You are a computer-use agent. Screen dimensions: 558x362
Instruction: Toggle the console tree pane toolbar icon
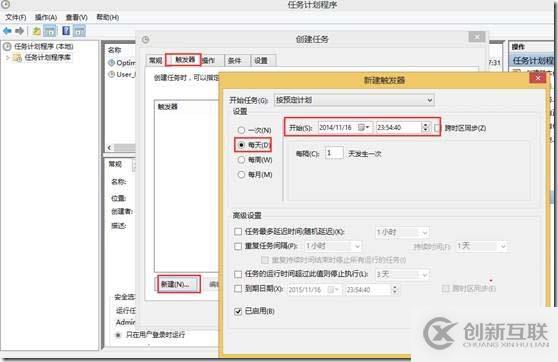(x=50, y=31)
